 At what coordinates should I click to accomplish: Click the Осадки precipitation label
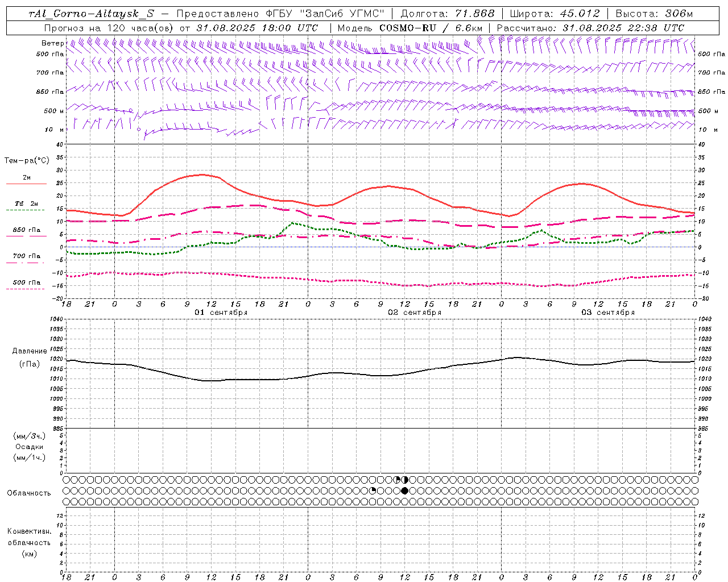pos(30,447)
